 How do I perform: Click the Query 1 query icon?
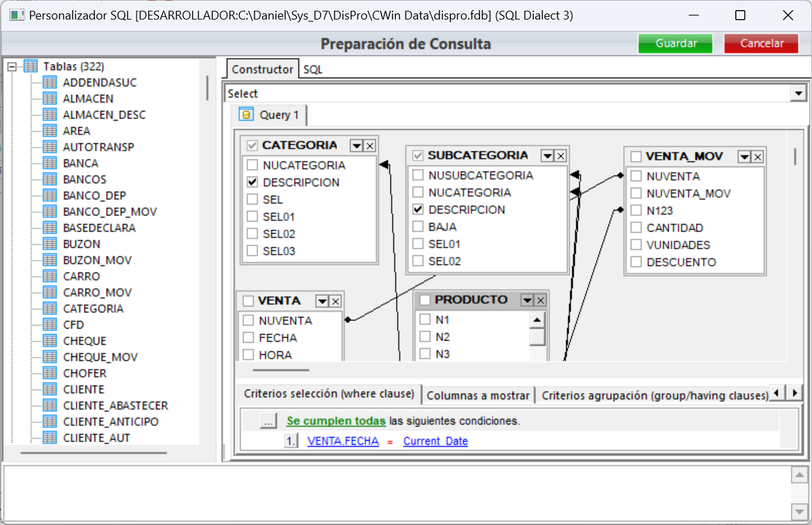[x=246, y=114]
